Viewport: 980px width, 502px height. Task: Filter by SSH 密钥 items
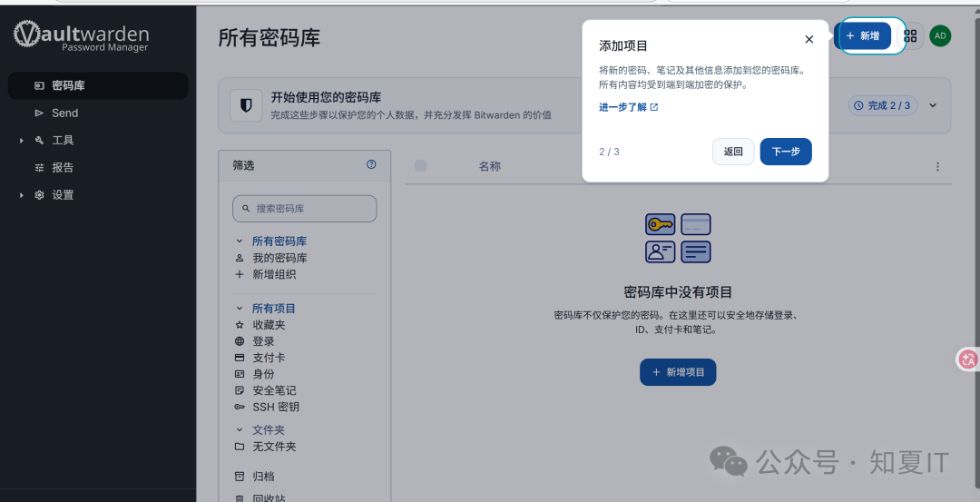pyautogui.click(x=276, y=407)
